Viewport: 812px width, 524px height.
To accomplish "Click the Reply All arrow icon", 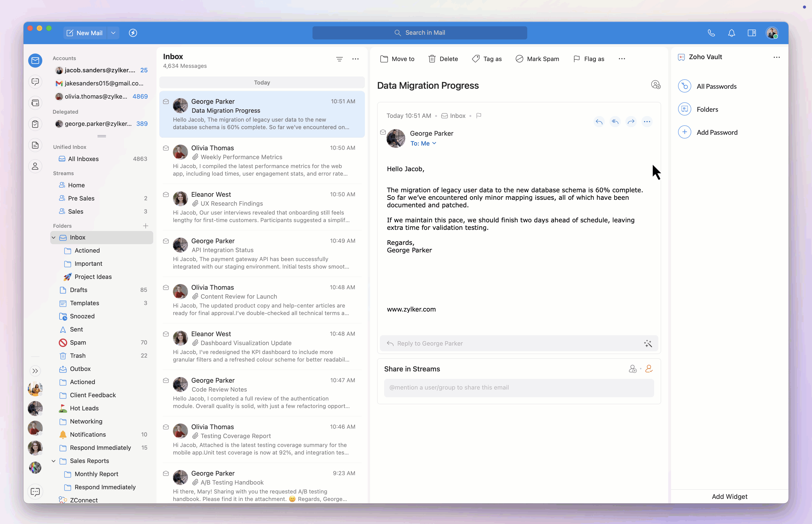I will 615,121.
